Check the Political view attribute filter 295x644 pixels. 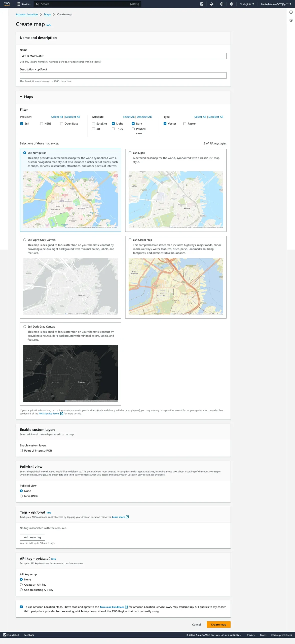[x=133, y=129]
